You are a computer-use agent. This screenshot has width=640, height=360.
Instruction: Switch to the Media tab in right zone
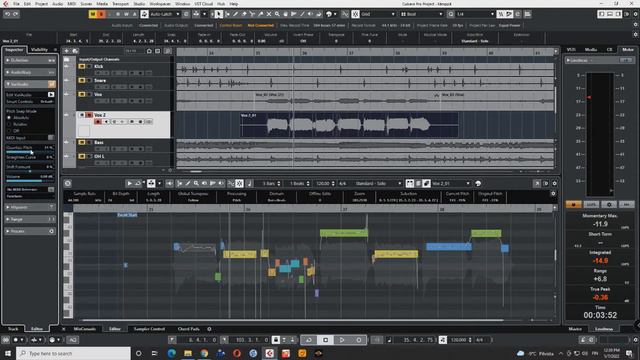(591, 49)
